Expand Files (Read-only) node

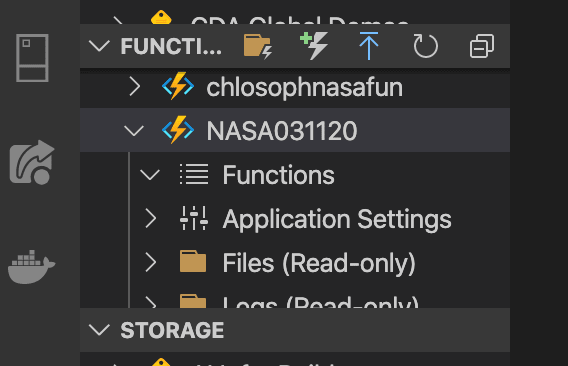pos(151,262)
